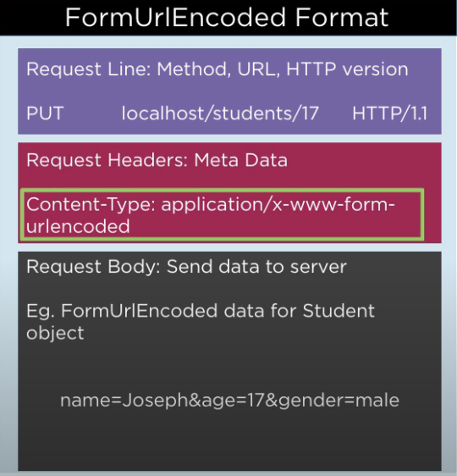Click the word URL, in heading
Screen dimensions: 457x476
coord(259,69)
